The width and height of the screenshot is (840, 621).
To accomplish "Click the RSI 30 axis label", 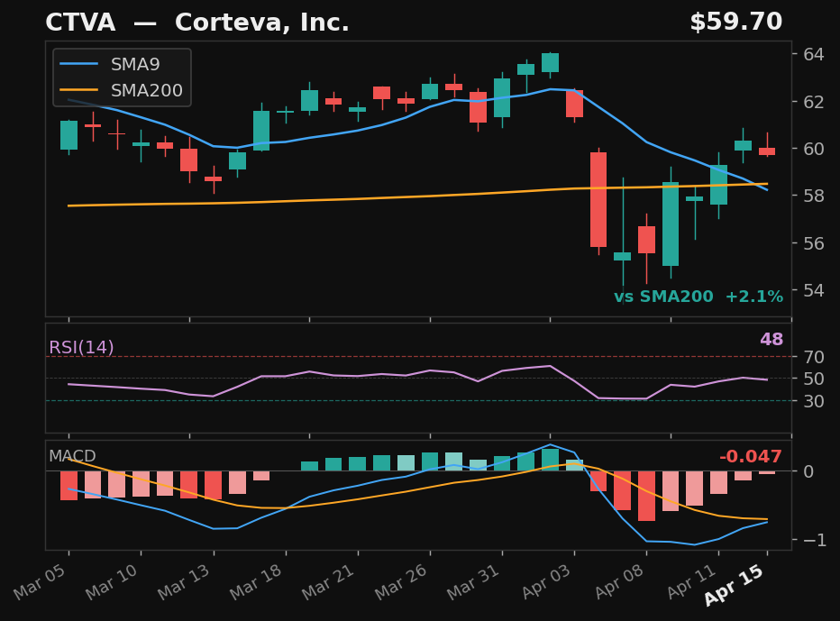I will tap(813, 400).
